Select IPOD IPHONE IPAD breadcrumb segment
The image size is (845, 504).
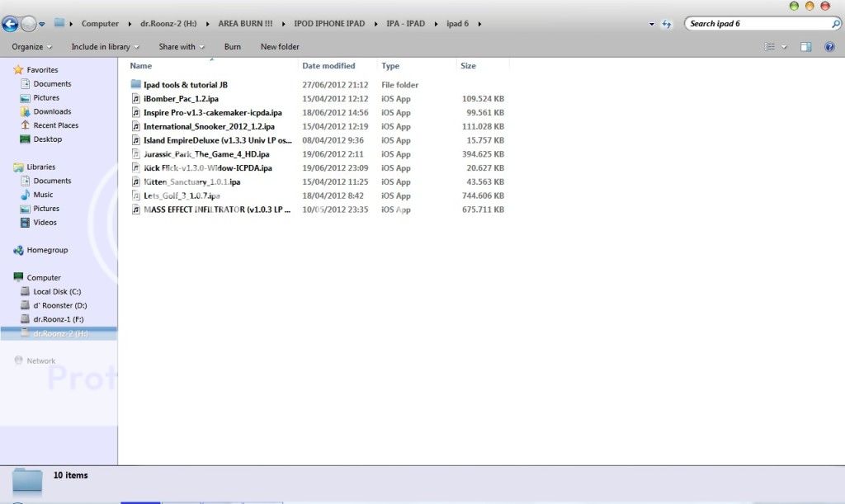329,24
